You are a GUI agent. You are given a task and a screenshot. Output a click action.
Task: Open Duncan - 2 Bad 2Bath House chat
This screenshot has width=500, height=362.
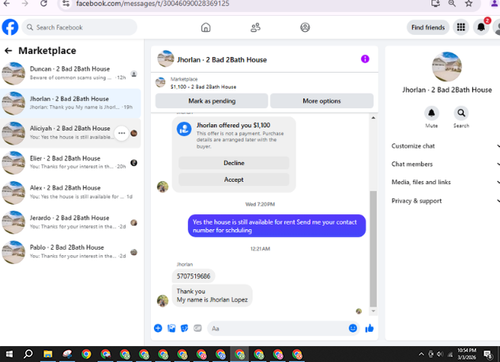(70, 74)
